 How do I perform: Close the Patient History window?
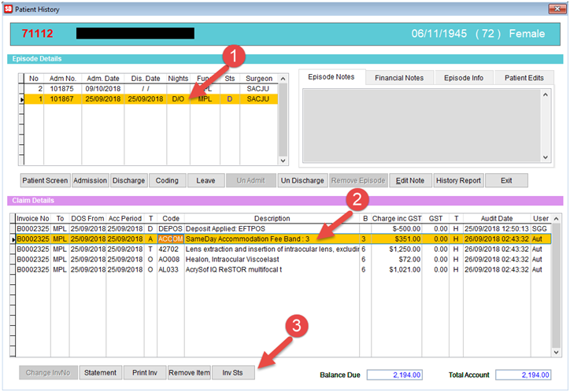557,9
